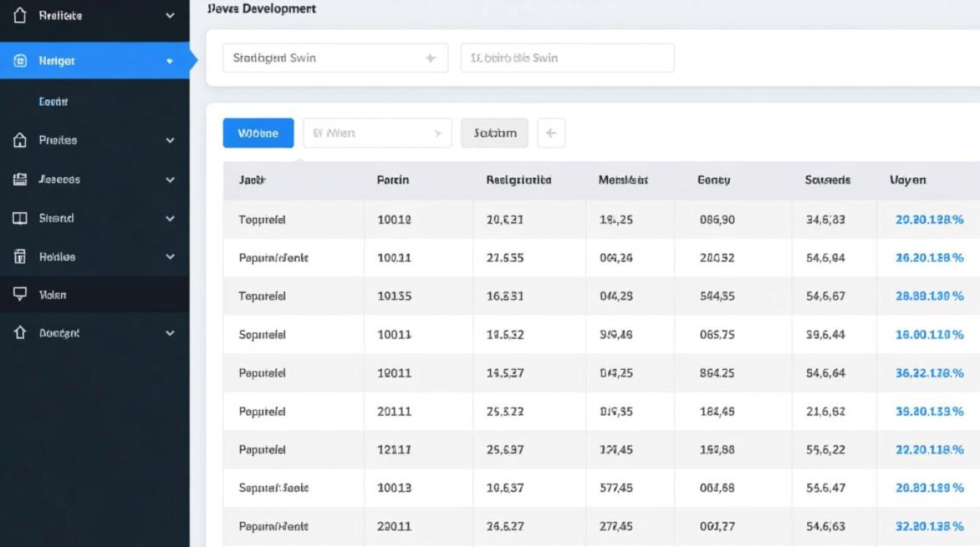Open the SV Wlien dropdown selector

(377, 133)
